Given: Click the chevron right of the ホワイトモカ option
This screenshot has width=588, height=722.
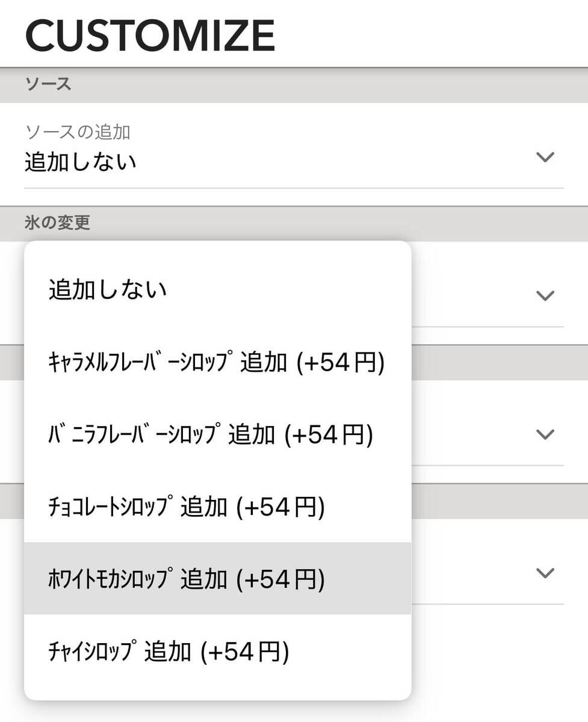Looking at the screenshot, I should pos(545,573).
